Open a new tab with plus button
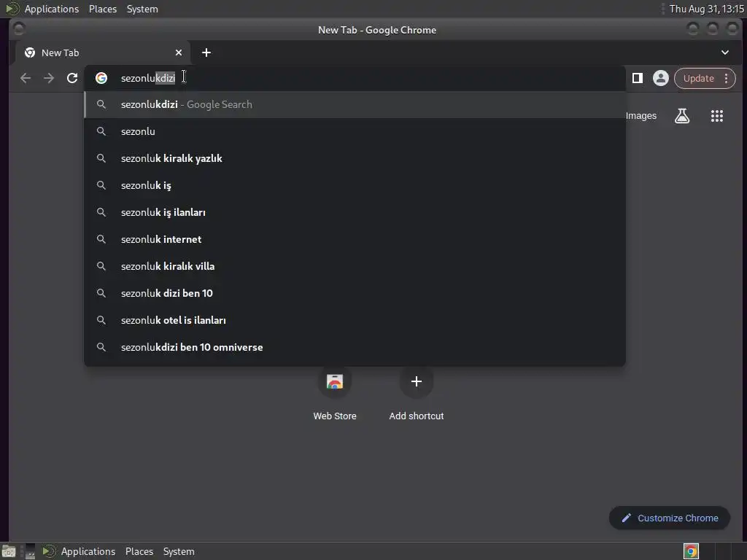Image resolution: width=747 pixels, height=560 pixels. coord(206,52)
